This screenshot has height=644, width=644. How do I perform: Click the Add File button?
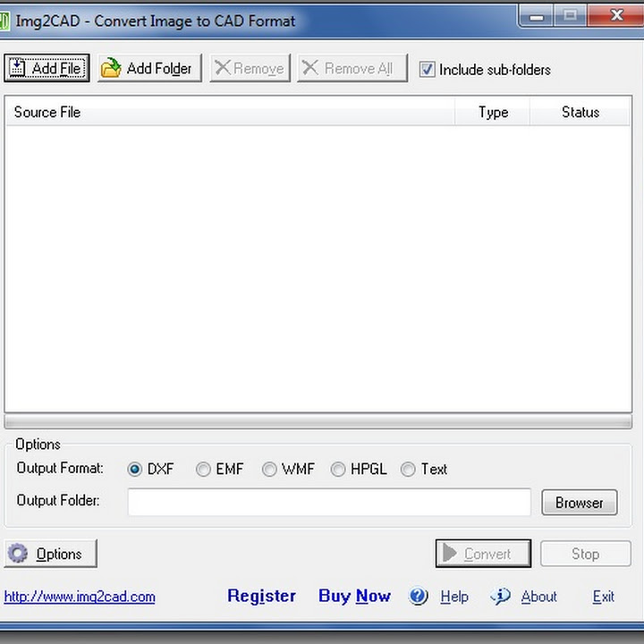pyautogui.click(x=47, y=68)
